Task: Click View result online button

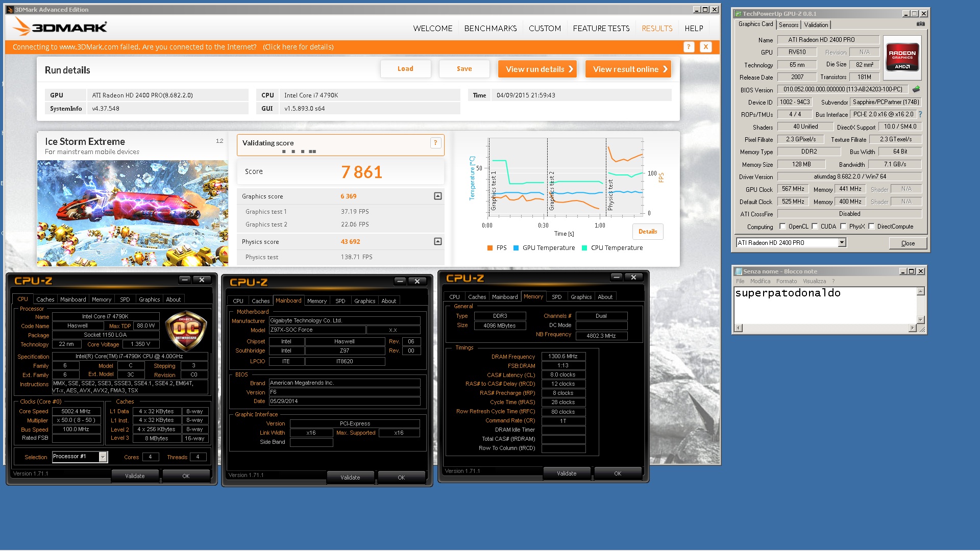Action: [x=628, y=69]
